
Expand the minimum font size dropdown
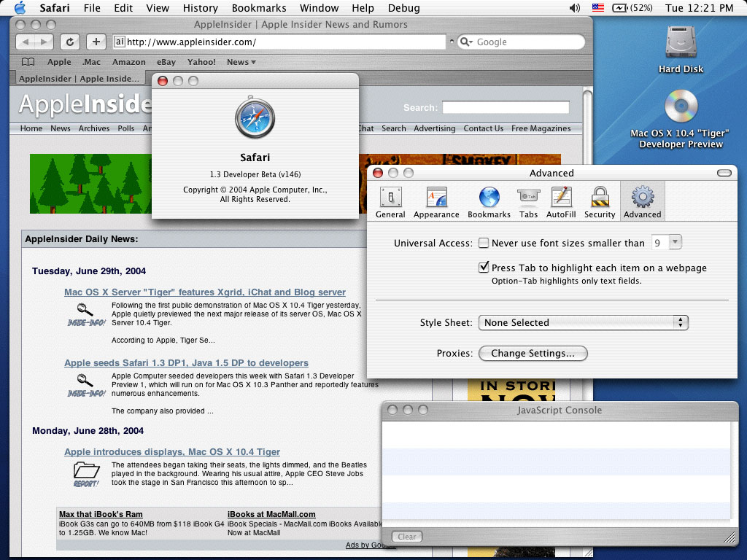675,243
